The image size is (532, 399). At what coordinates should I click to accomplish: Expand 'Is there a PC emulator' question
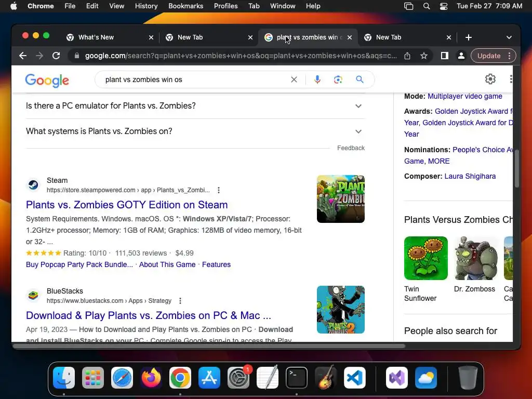point(195,106)
